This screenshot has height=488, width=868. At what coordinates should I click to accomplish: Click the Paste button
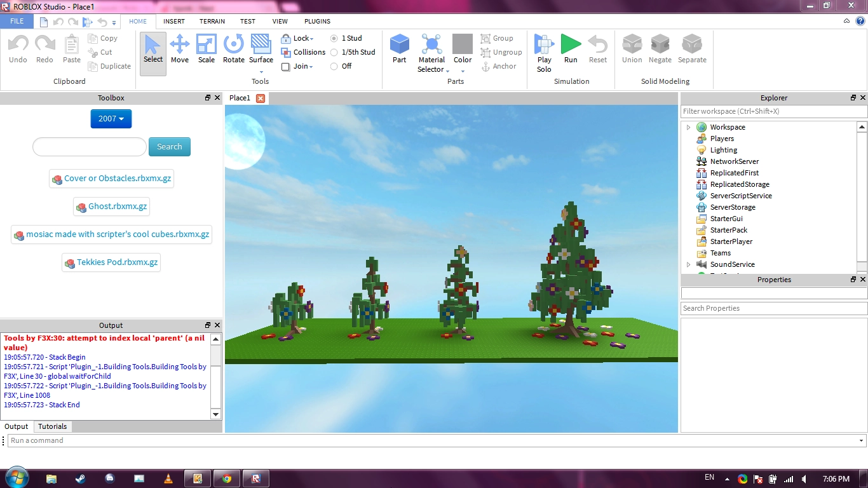(72, 49)
